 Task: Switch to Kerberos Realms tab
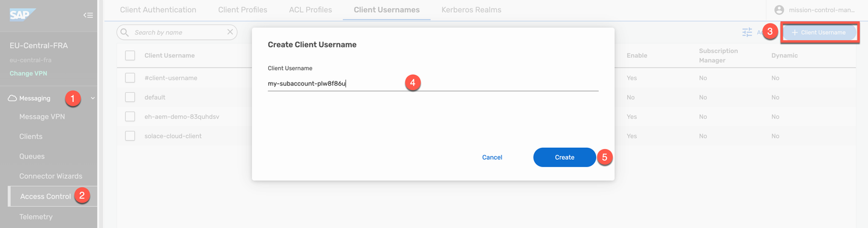(471, 10)
